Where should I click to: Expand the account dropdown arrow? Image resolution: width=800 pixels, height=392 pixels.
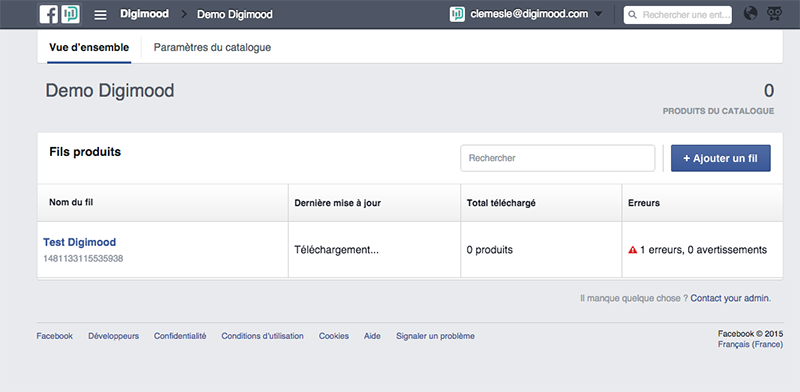(598, 14)
